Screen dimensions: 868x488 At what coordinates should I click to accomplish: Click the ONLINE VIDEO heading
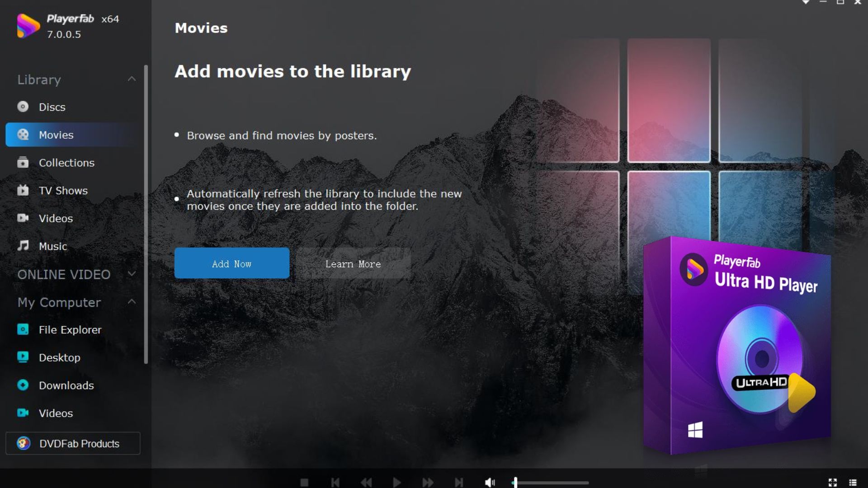click(x=64, y=274)
